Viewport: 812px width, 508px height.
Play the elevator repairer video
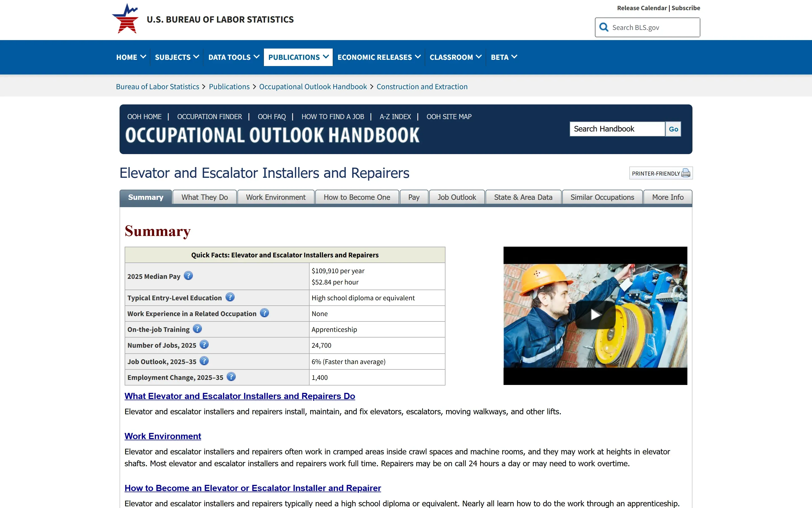pyautogui.click(x=595, y=315)
